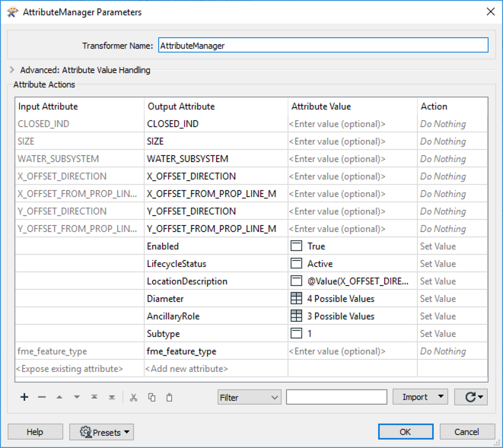Open the Diameter conditional values table icon
The width and height of the screenshot is (503, 448).
tap(297, 299)
